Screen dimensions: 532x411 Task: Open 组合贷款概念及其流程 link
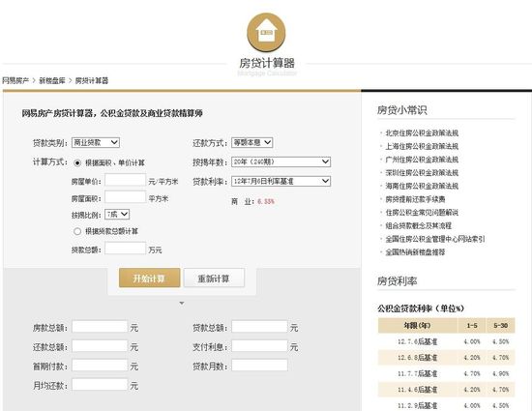(x=418, y=225)
